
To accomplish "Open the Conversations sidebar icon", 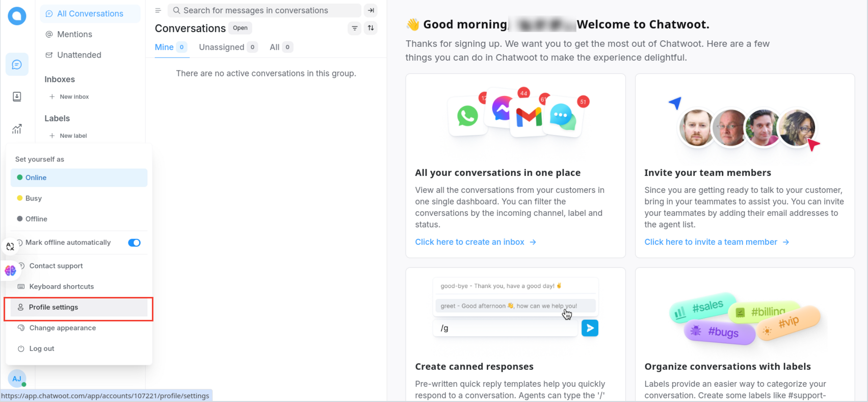I will tap(17, 64).
